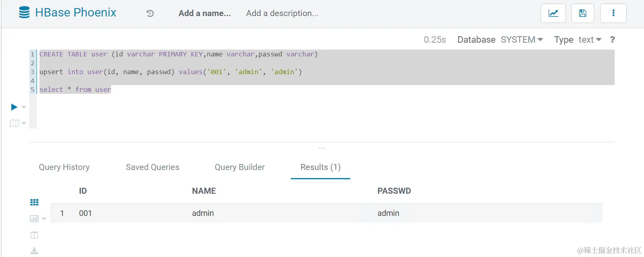Click line number 2 in the gutter

(x=33, y=63)
